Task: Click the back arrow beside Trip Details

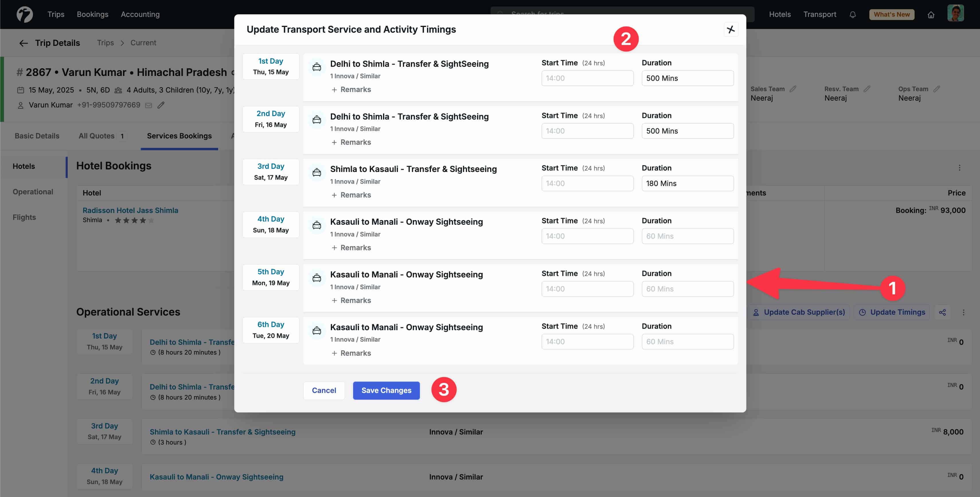Action: coord(24,43)
